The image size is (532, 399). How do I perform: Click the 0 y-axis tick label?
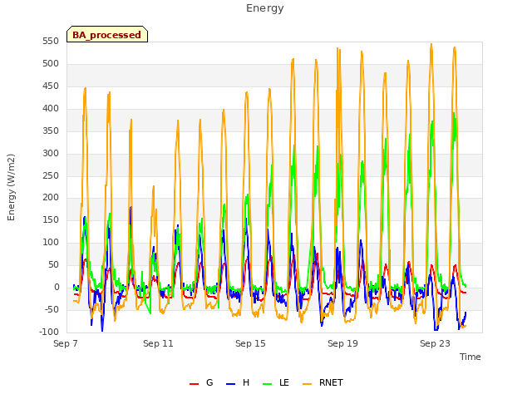coord(57,288)
